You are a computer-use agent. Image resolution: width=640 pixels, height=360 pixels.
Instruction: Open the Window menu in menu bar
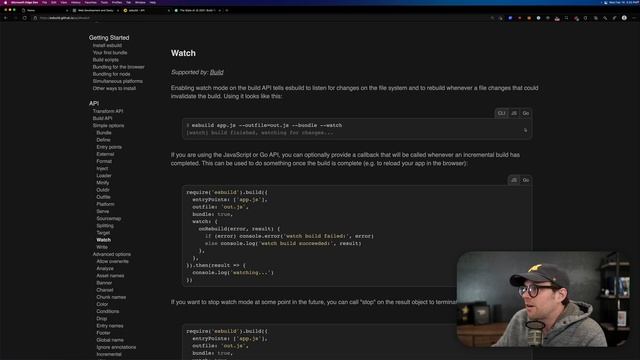pyautogui.click(x=140, y=2)
